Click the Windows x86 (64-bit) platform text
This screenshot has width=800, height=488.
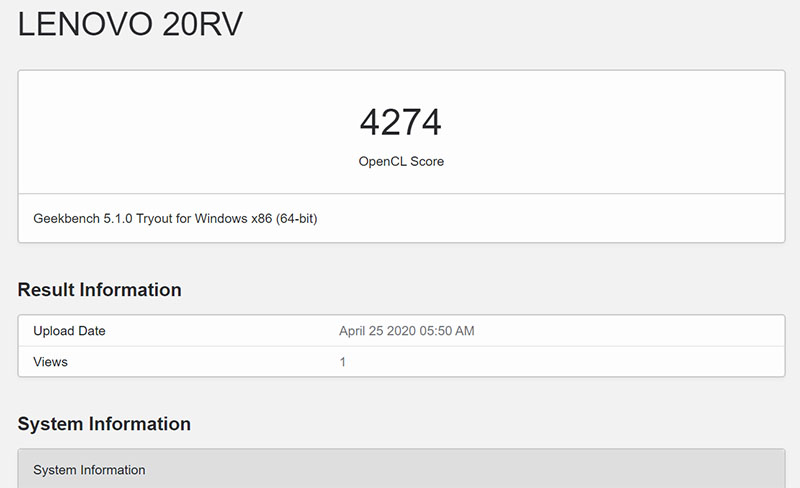(262, 217)
